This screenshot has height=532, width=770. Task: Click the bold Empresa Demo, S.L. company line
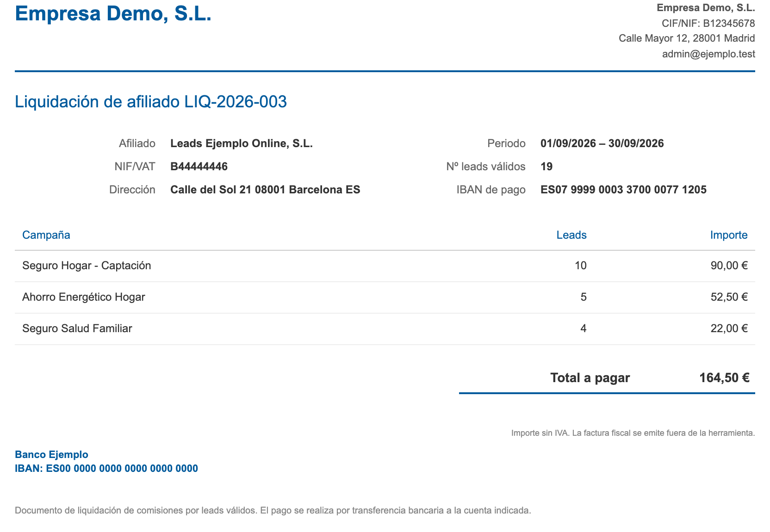click(x=706, y=8)
